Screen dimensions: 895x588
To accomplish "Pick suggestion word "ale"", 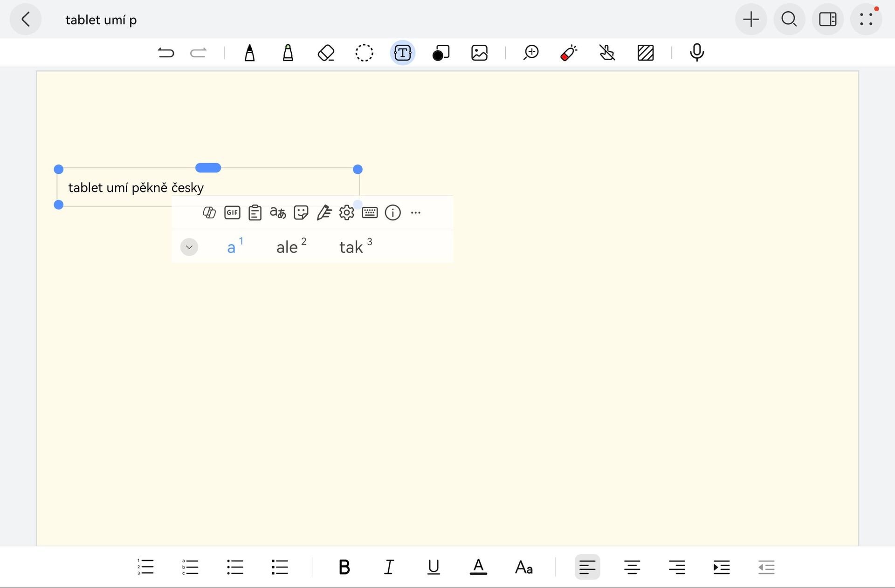I will pyautogui.click(x=288, y=247).
